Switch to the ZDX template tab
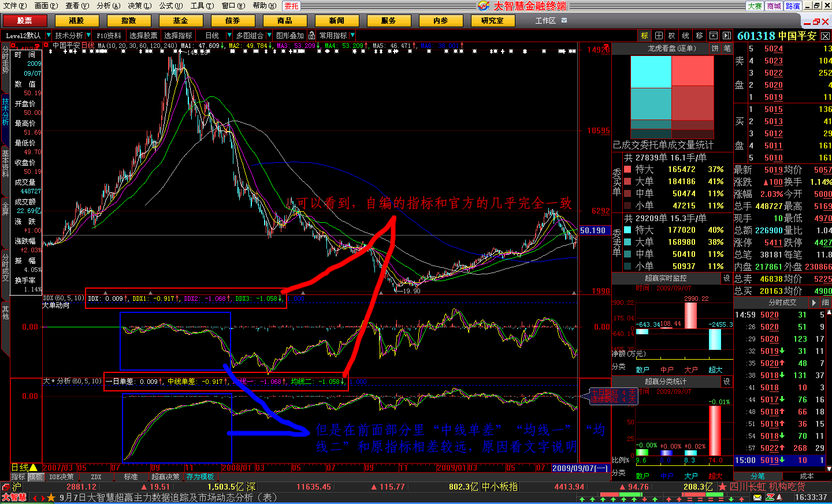This screenshot has height=504, width=832. 96,477
